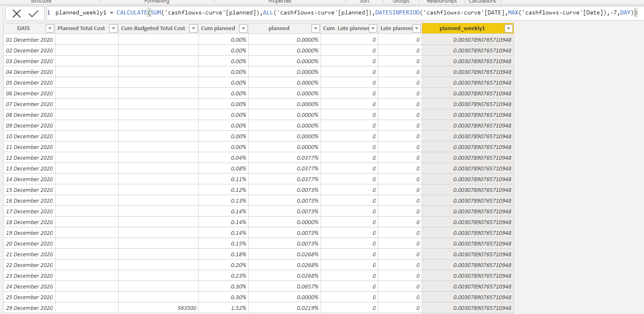Click the 12 December 2020 date cell
This screenshot has width=644, height=314.
pyautogui.click(x=30, y=158)
